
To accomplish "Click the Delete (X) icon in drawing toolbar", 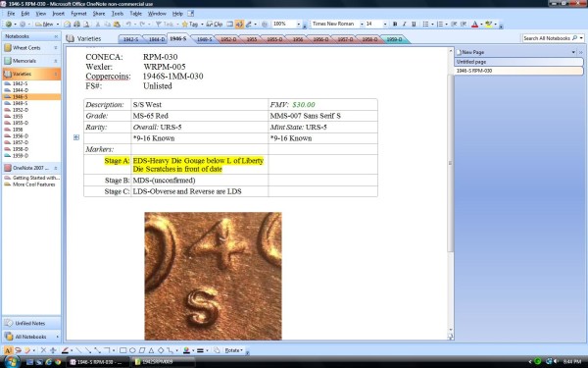I will click(x=43, y=350).
